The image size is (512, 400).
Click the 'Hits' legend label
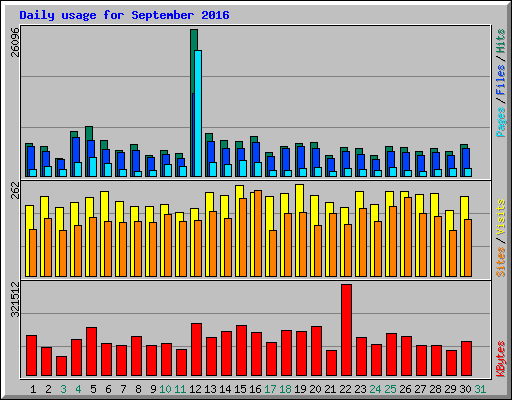(501, 41)
